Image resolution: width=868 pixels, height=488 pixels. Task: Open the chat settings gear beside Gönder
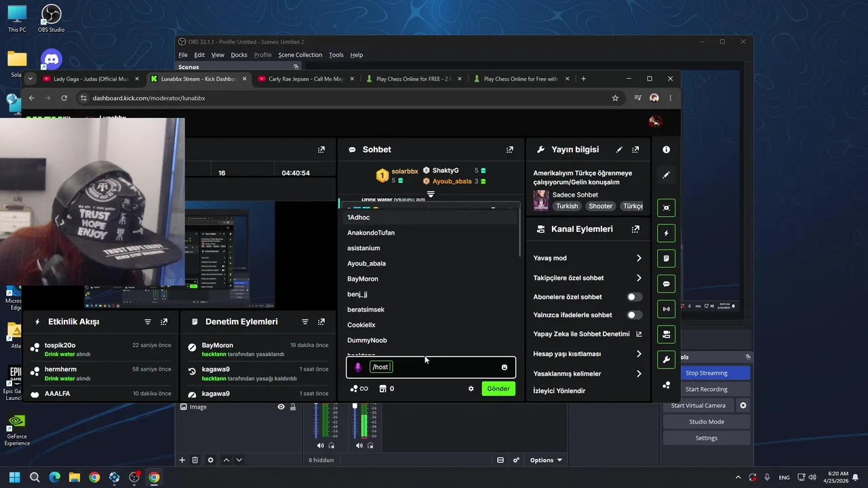tap(471, 389)
